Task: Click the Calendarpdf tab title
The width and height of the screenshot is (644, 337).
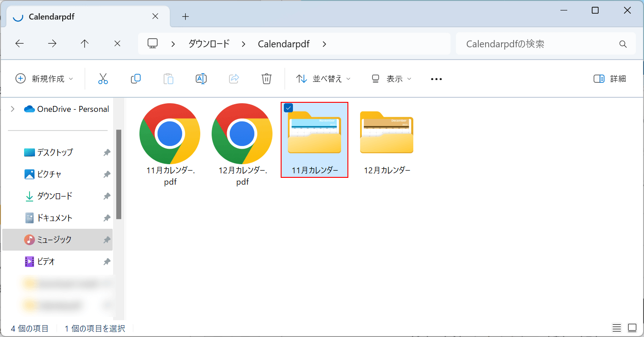Action: 52,17
